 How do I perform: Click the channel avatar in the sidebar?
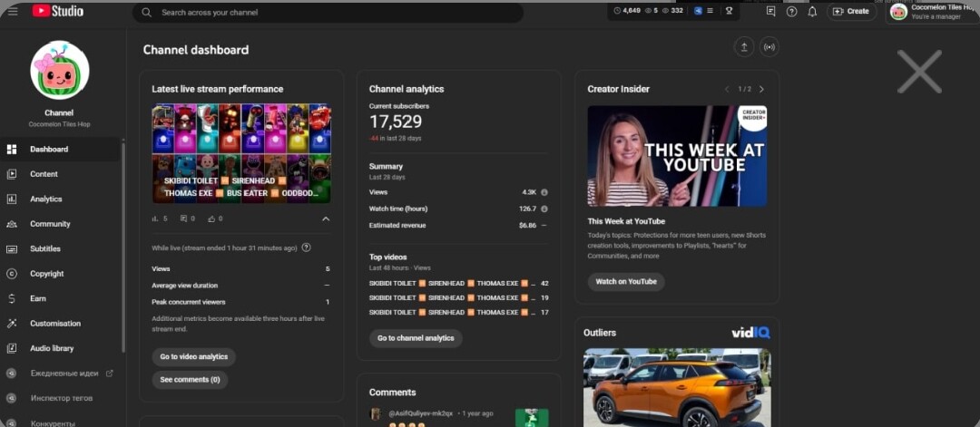59,70
